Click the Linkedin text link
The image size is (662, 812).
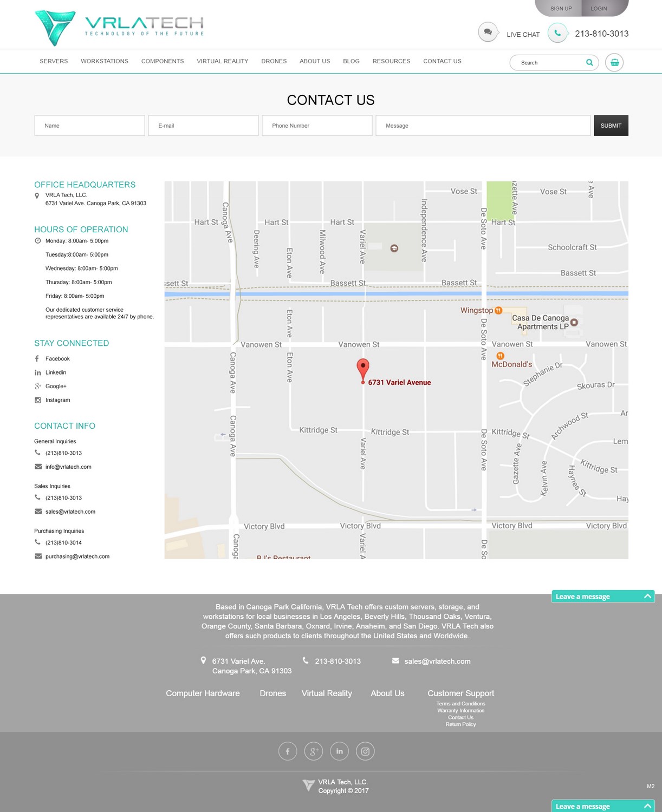point(56,372)
